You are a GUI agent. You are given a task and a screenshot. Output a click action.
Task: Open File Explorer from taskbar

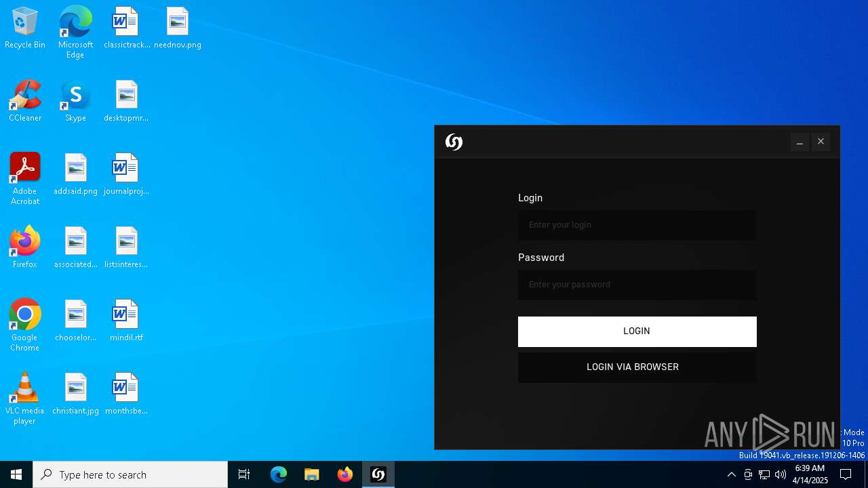[312, 474]
